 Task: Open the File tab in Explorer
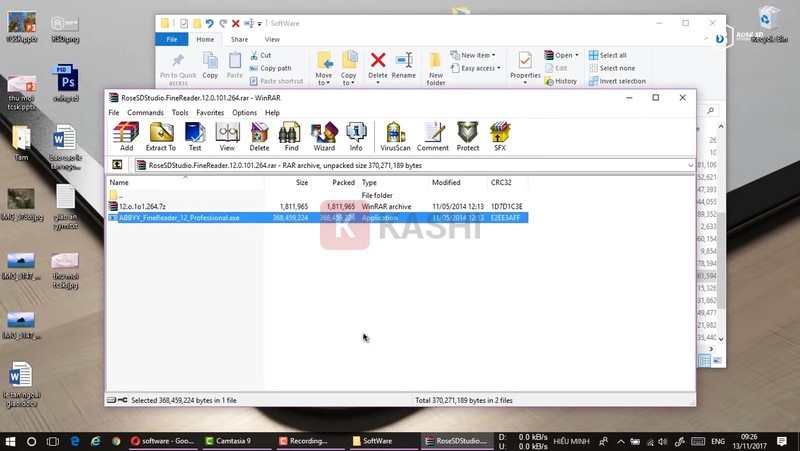click(x=172, y=39)
